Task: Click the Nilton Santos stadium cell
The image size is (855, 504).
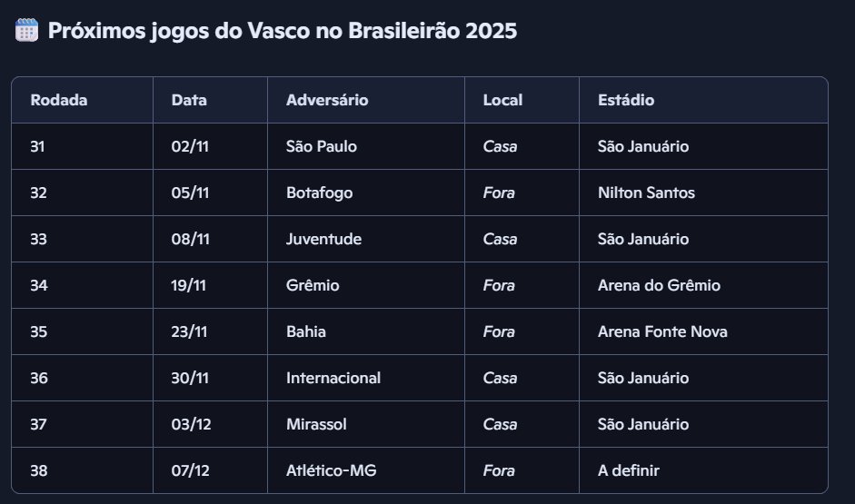Action: coord(647,193)
